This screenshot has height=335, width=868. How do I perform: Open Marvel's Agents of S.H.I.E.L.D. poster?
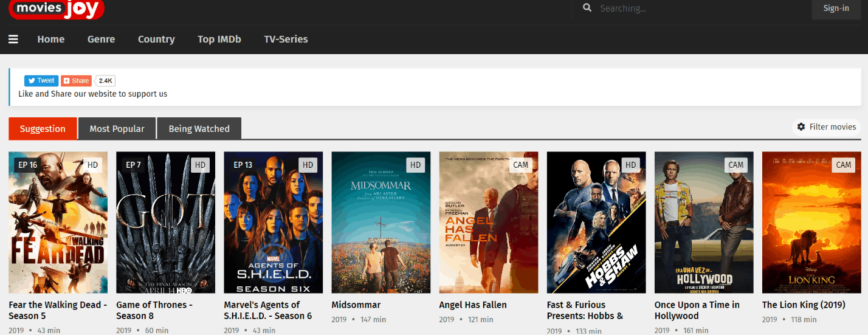click(x=274, y=223)
